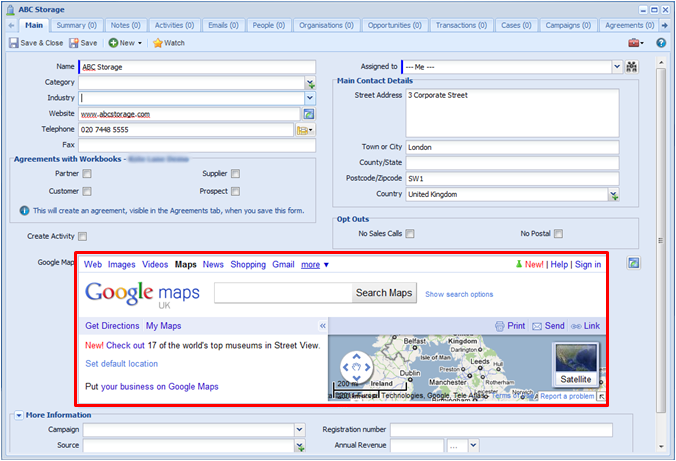Click the Save disk icon button
This screenshot has height=461, width=676.
(x=84, y=43)
